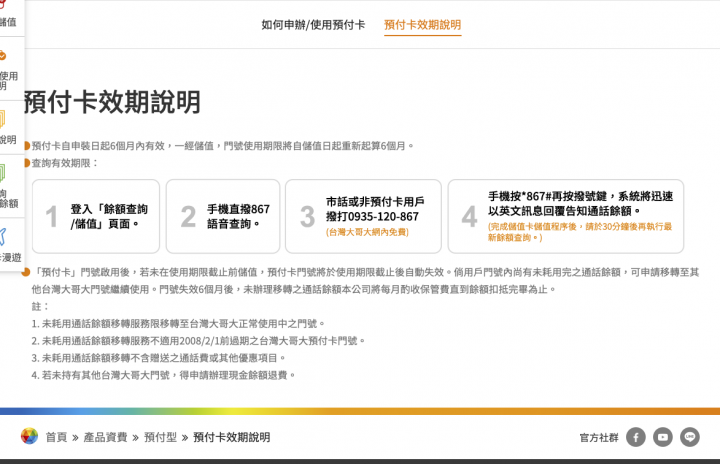Click note 1 about 未耗用通話餘額移轉服務限移轉
The height and width of the screenshot is (464, 720).
[x=178, y=324]
